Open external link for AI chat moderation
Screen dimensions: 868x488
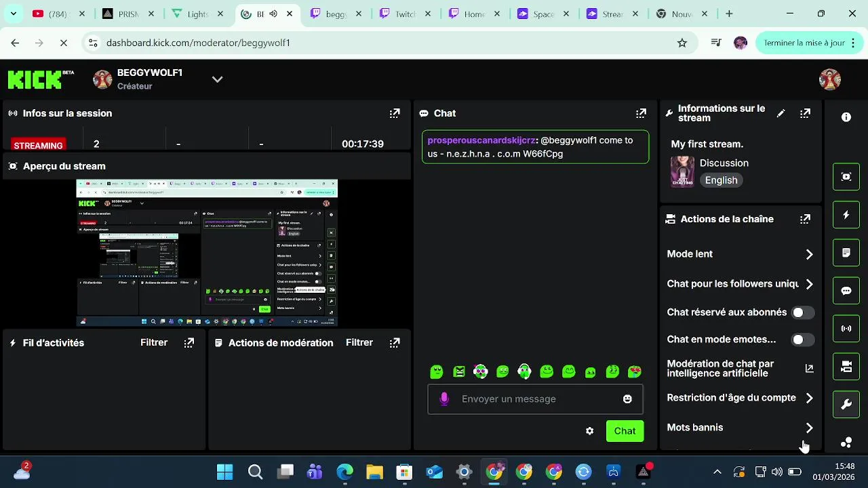coord(809,369)
